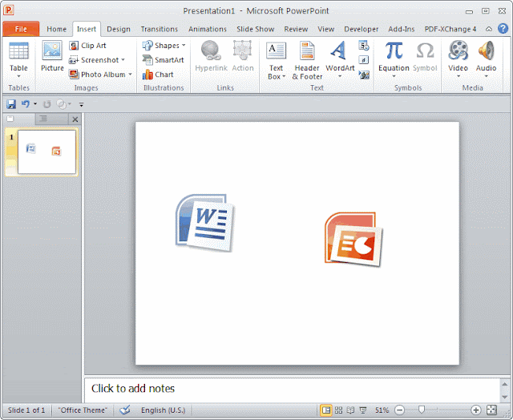Go to the Slide Show tab

(255, 29)
